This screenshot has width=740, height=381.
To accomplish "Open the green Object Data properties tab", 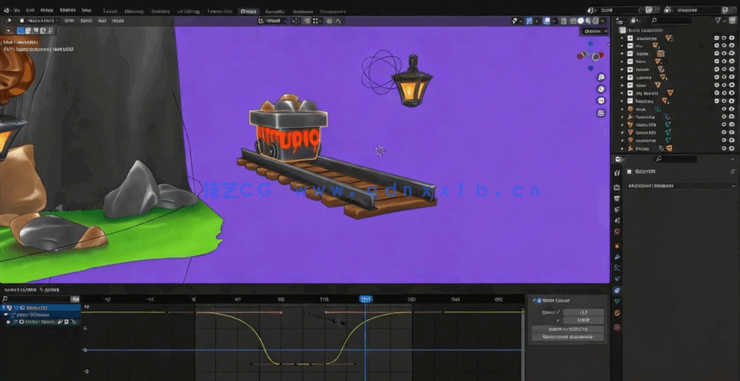I will click(617, 301).
